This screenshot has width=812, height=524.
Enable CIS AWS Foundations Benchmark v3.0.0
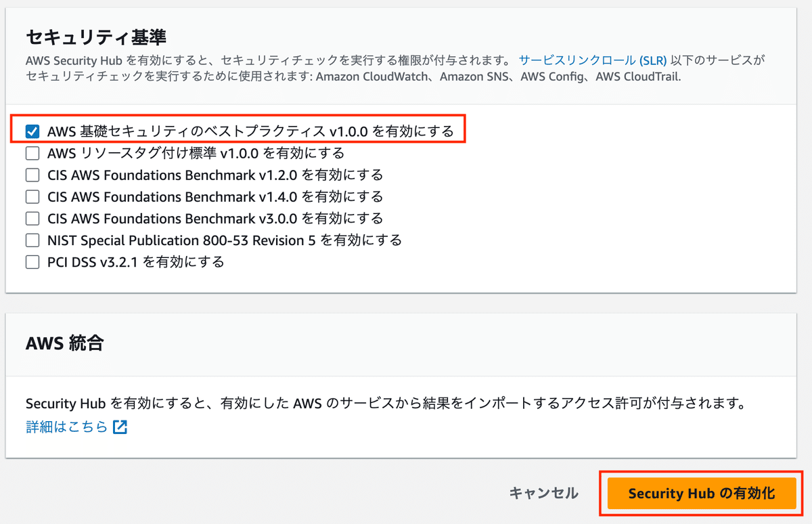tap(32, 218)
